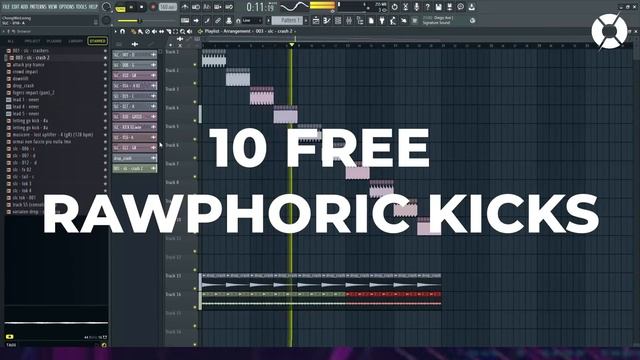This screenshot has width=640, height=360.
Task: Open the project new-page icon
Action: (x=371, y=20)
